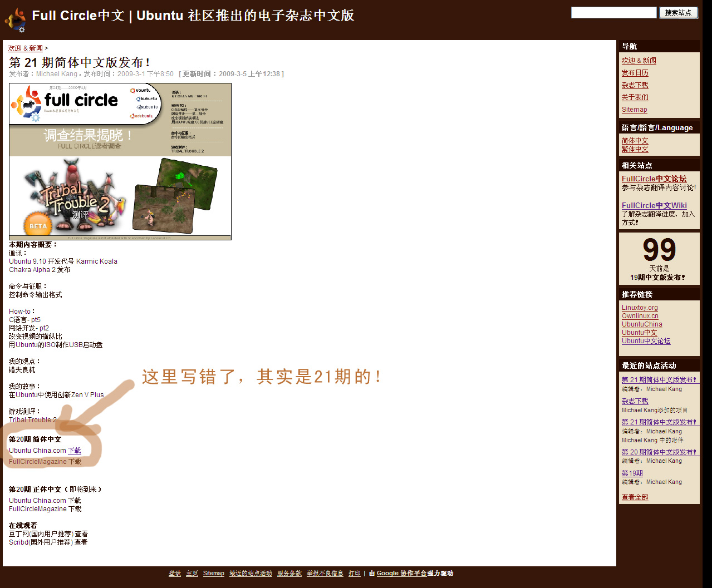Click the Full Circle logo in the header
Image resolution: width=712 pixels, height=588 pixels.
pos(15,21)
